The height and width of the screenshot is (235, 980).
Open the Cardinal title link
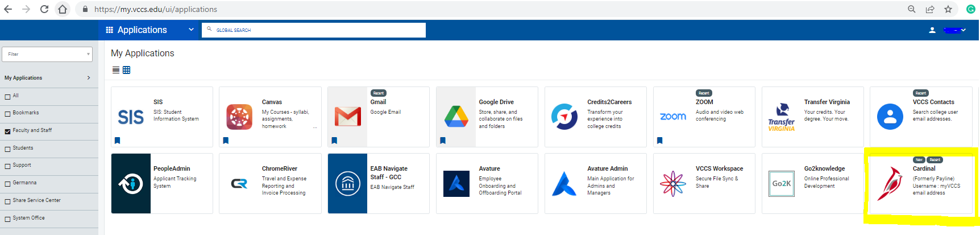click(924, 169)
